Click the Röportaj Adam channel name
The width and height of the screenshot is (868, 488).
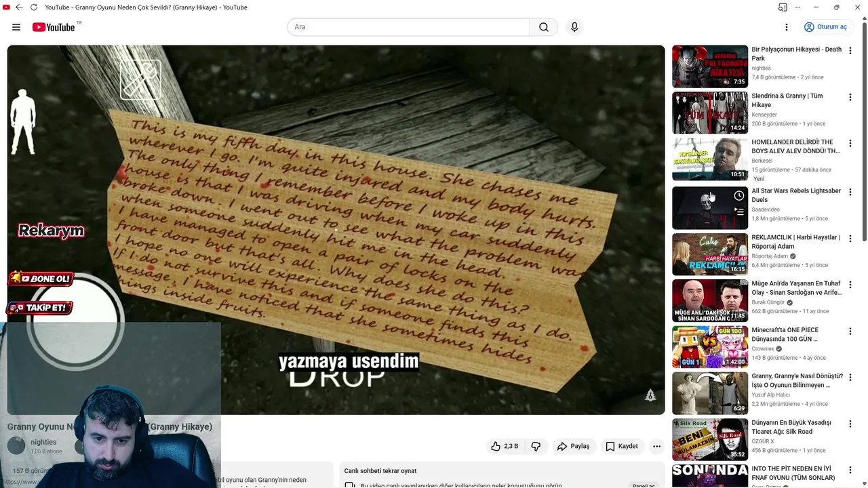click(770, 256)
